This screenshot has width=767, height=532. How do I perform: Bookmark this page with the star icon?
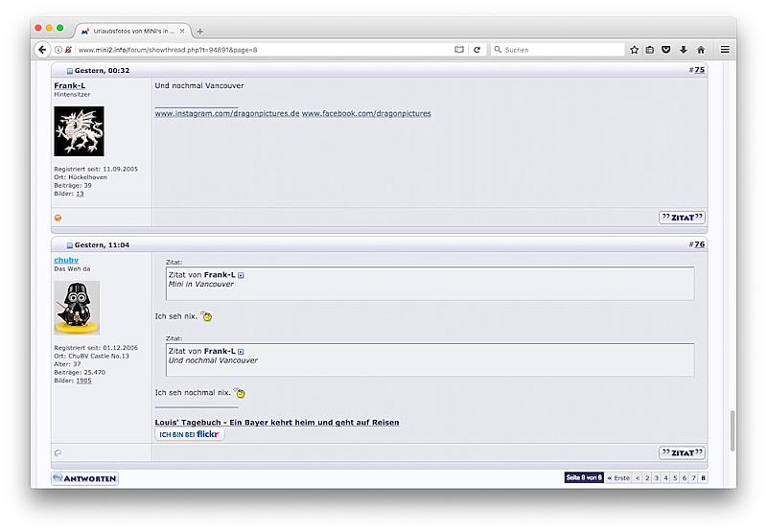tap(634, 50)
